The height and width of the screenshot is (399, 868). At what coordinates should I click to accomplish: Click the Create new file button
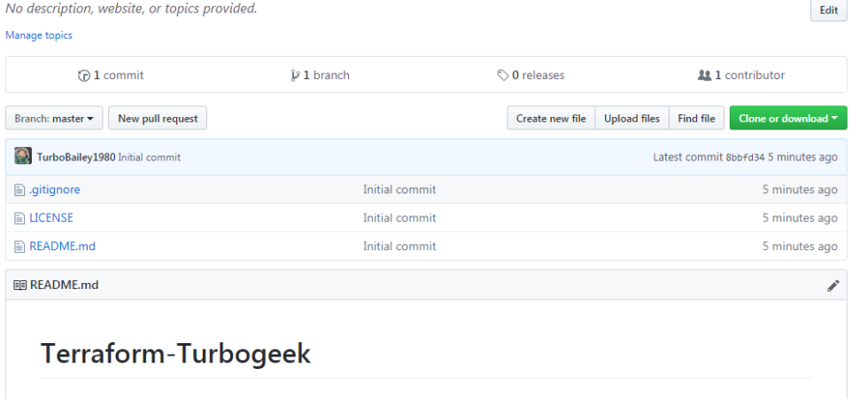[x=551, y=118]
